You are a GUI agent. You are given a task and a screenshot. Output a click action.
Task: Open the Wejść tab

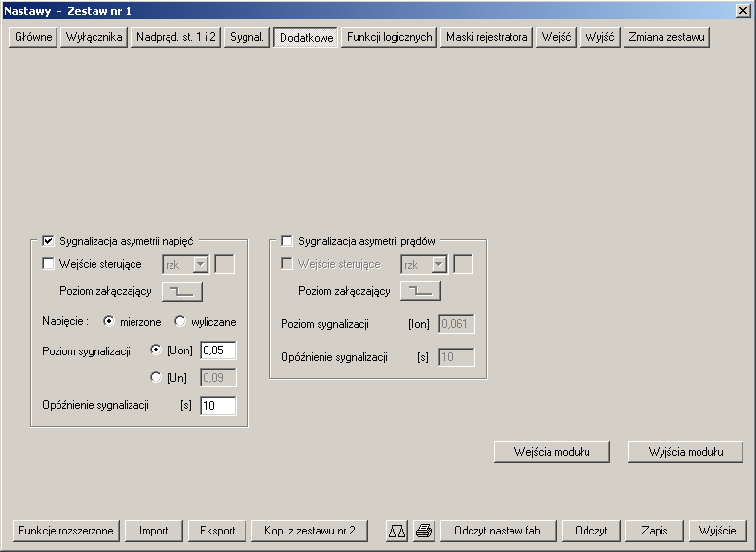point(556,37)
